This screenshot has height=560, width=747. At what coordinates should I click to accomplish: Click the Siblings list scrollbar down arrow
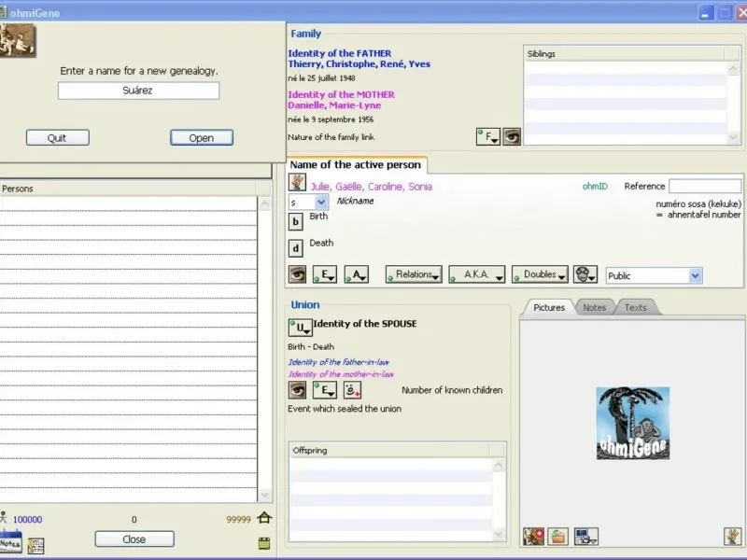pyautogui.click(x=733, y=137)
